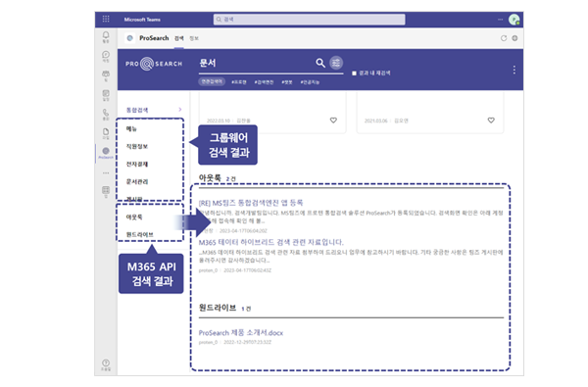Image resolution: width=588 pixels, height=387 pixels.
Task: Expand the 통합검색 chevron arrow
Action: [x=180, y=110]
